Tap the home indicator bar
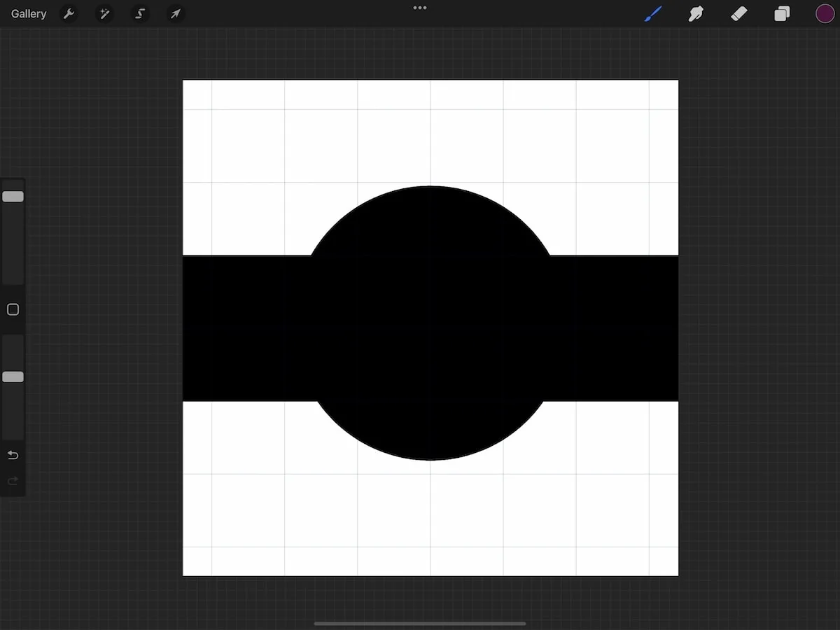 click(420, 623)
